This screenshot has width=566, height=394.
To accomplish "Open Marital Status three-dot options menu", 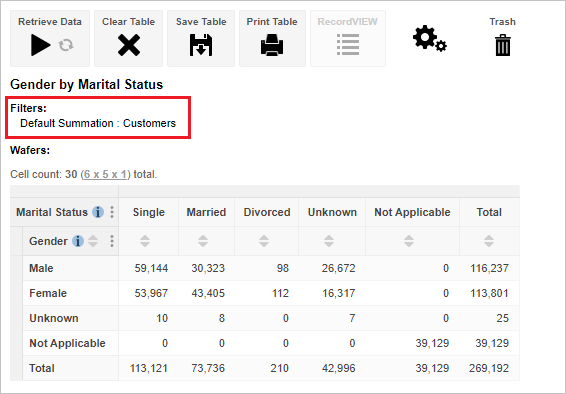I will [112, 212].
